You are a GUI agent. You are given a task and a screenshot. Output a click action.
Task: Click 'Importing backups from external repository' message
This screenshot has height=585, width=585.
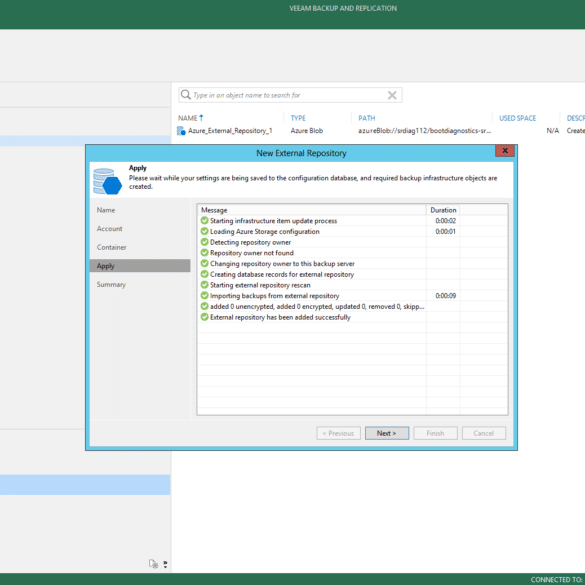(275, 296)
